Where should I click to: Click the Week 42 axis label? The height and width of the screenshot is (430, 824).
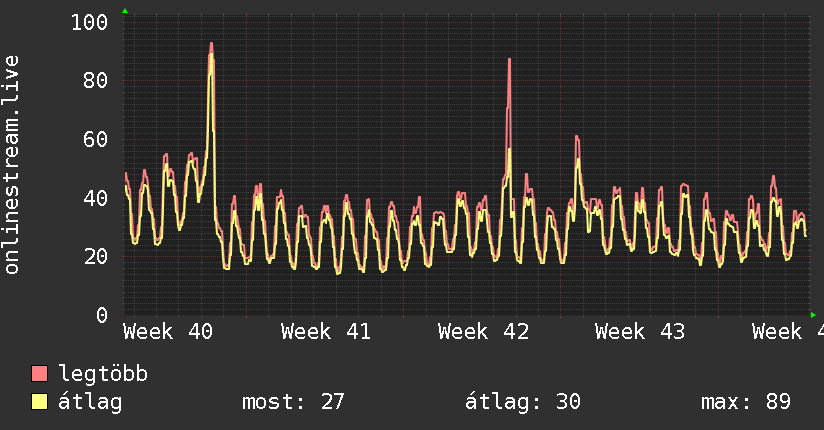tap(483, 332)
